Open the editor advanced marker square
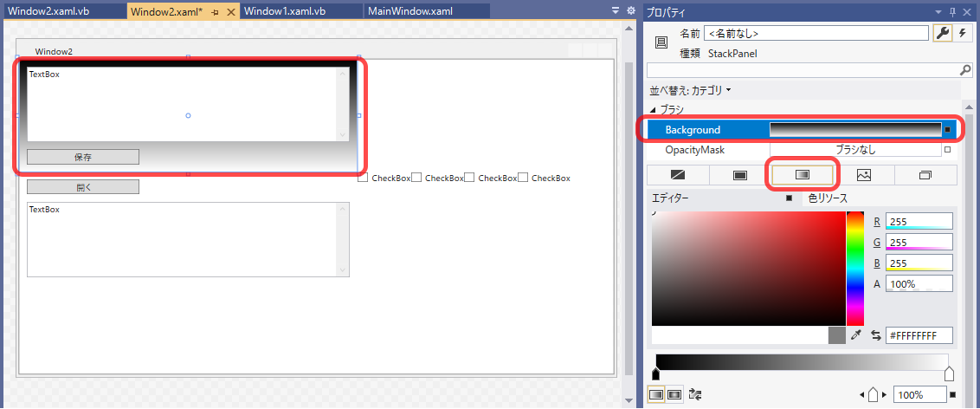980x409 pixels. coord(789,198)
